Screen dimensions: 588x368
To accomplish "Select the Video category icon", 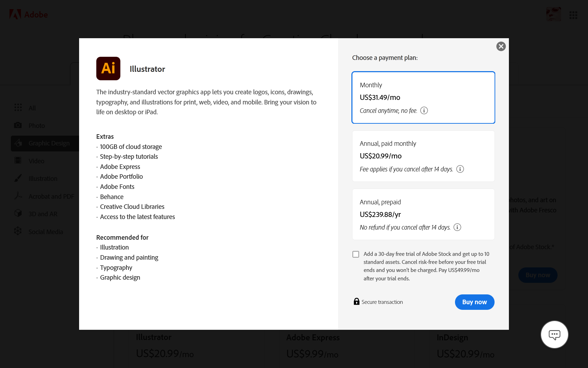I will (18, 161).
